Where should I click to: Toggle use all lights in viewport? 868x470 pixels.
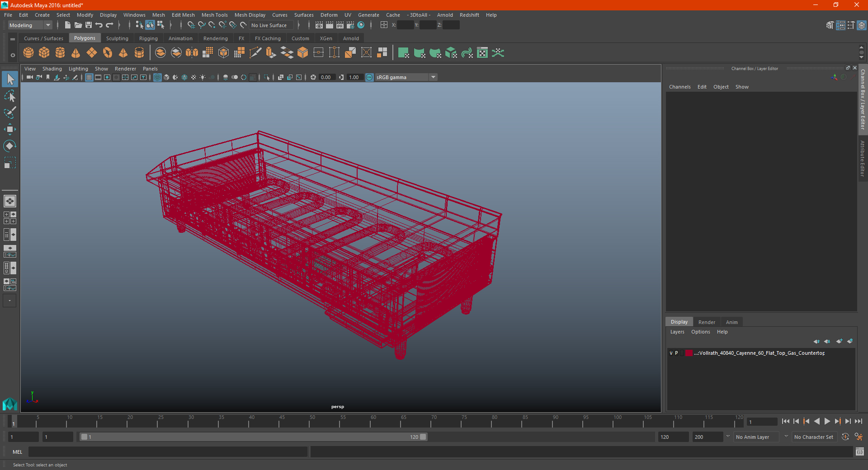click(x=203, y=77)
